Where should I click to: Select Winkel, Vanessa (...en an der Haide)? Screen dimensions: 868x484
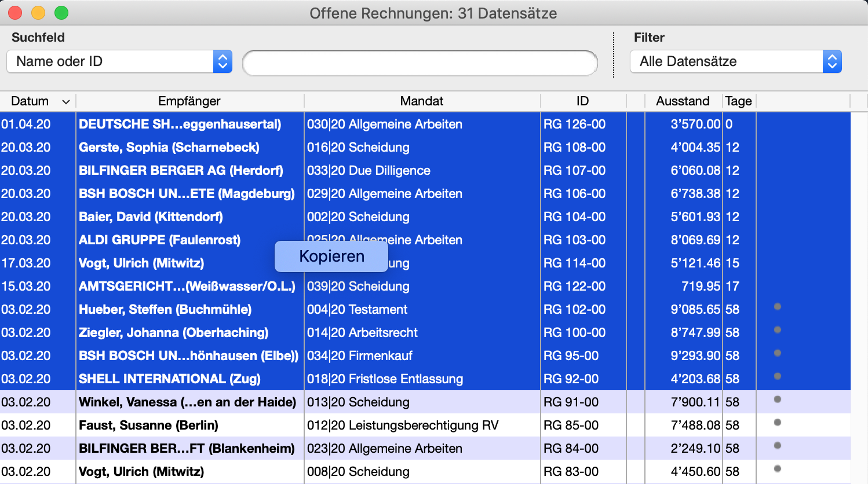pyautogui.click(x=188, y=402)
